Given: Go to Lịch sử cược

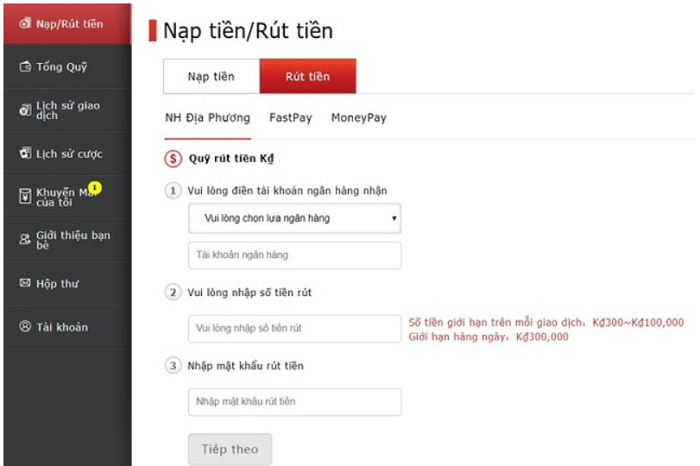Looking at the screenshot, I should [x=67, y=154].
